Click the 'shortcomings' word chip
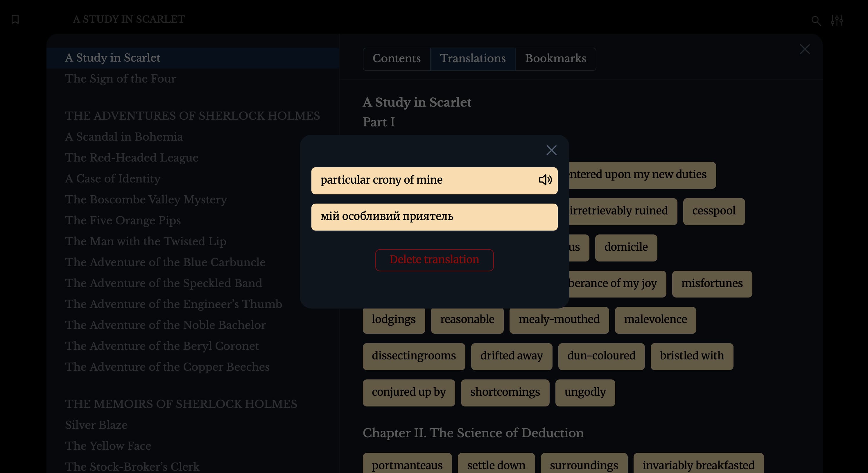 [505, 392]
